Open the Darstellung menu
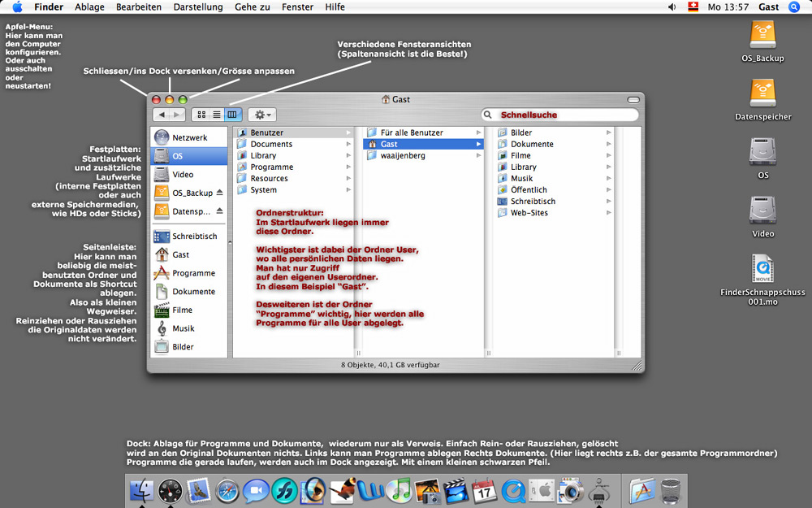812x508 pixels. pyautogui.click(x=198, y=7)
